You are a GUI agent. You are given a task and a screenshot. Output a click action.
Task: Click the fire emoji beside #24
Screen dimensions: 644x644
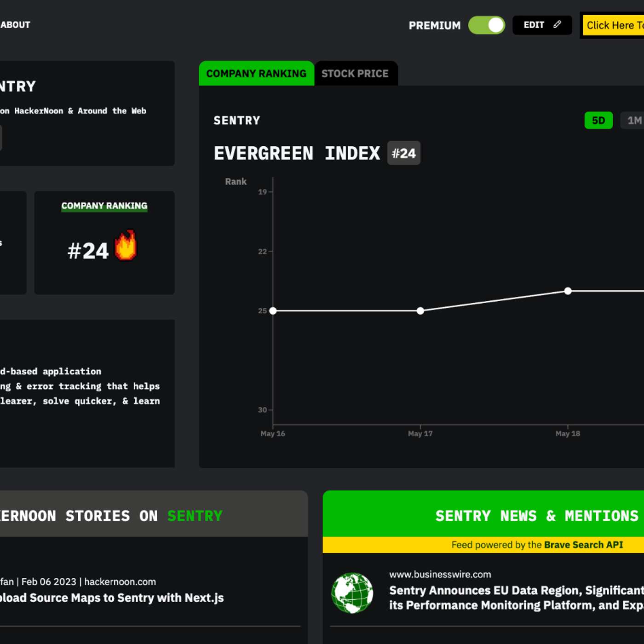click(126, 246)
